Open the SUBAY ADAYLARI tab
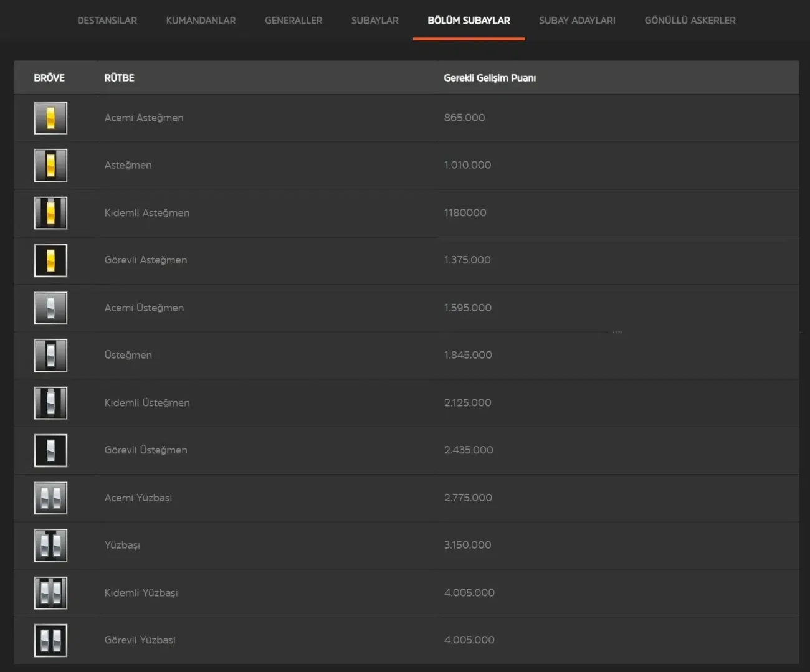Image resolution: width=810 pixels, height=672 pixels. pos(577,21)
